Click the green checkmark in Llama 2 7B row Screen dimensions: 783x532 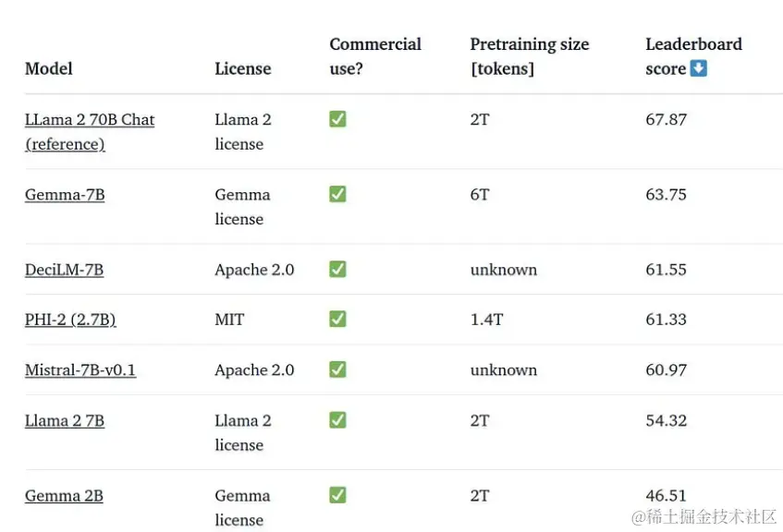337,420
